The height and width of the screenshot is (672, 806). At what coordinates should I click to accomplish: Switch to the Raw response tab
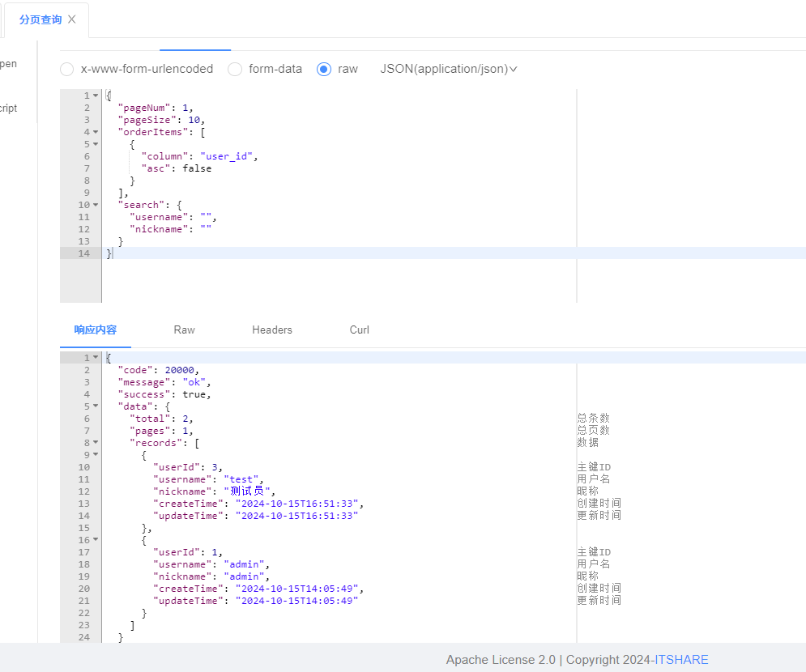tap(184, 330)
